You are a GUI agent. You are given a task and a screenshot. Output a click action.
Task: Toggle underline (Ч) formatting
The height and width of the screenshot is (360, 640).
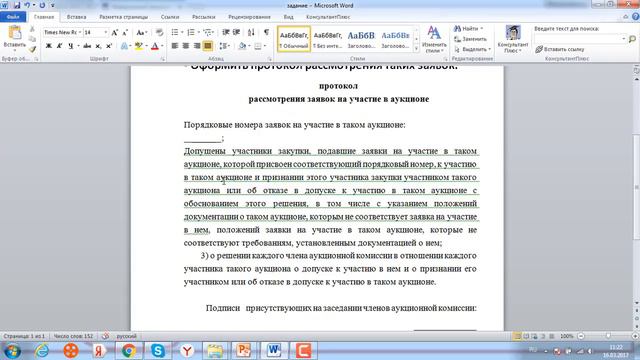71,46
